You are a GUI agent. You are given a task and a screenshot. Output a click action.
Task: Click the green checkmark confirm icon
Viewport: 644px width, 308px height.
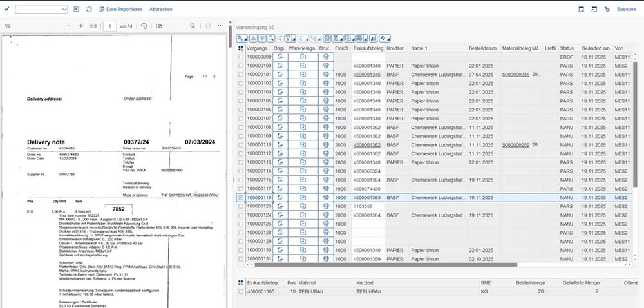pyautogui.click(x=6, y=9)
